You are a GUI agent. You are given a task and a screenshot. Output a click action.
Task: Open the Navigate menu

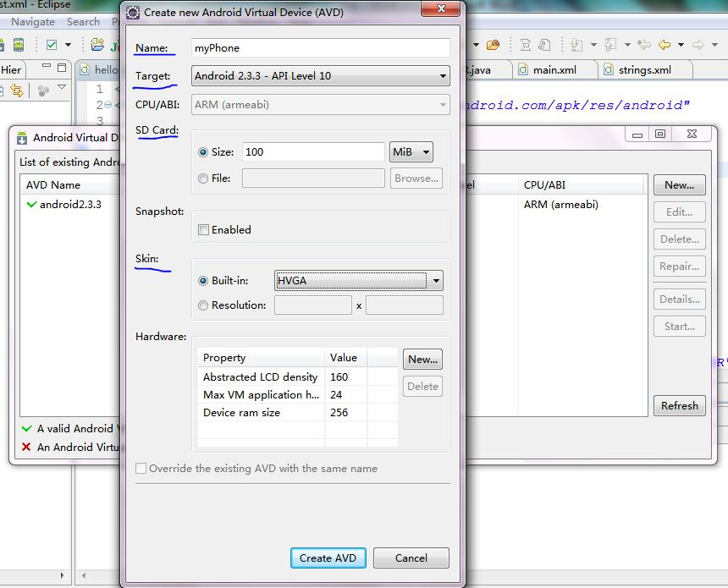(x=33, y=22)
